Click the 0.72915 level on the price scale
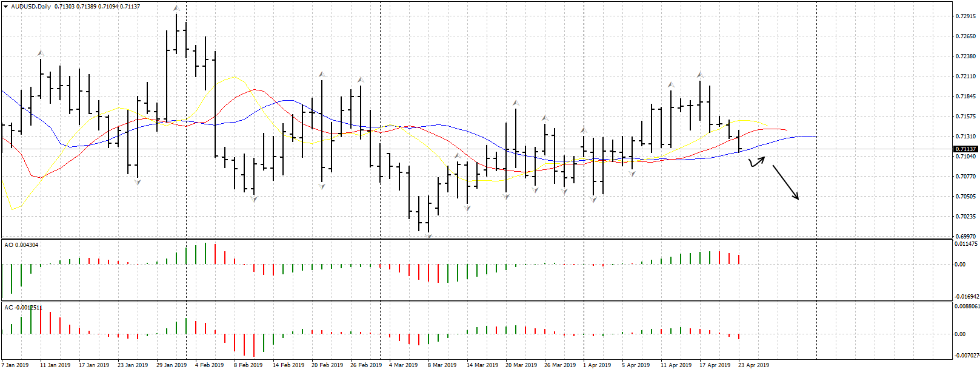Viewport: 980px width, 372px height. (965, 16)
